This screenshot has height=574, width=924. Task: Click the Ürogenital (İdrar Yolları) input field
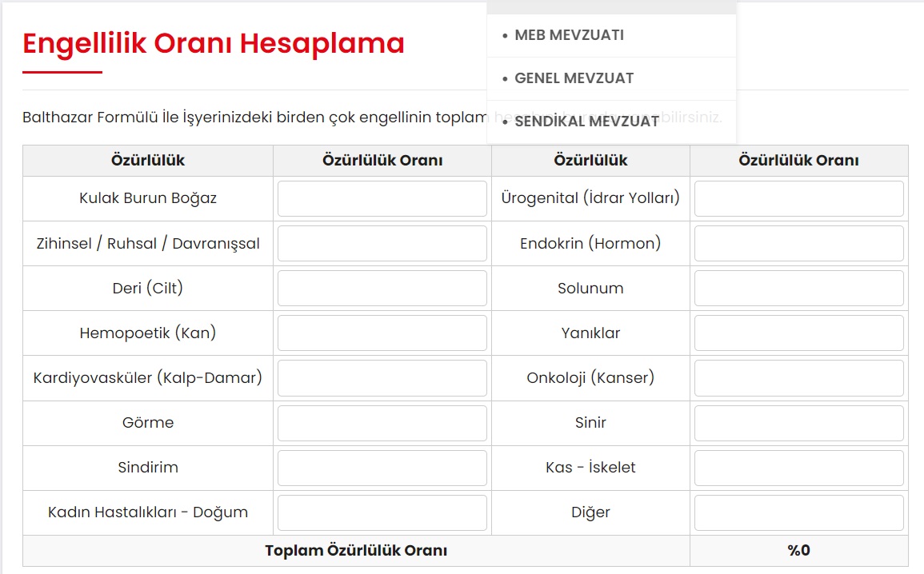(x=798, y=199)
